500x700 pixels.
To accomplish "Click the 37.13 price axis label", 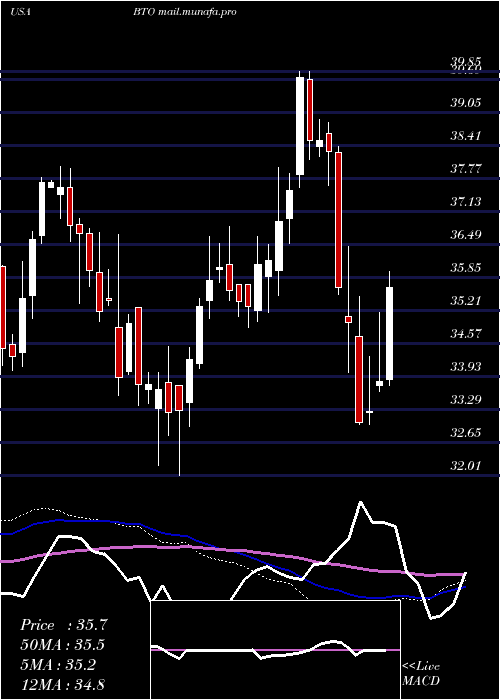I will (465, 202).
